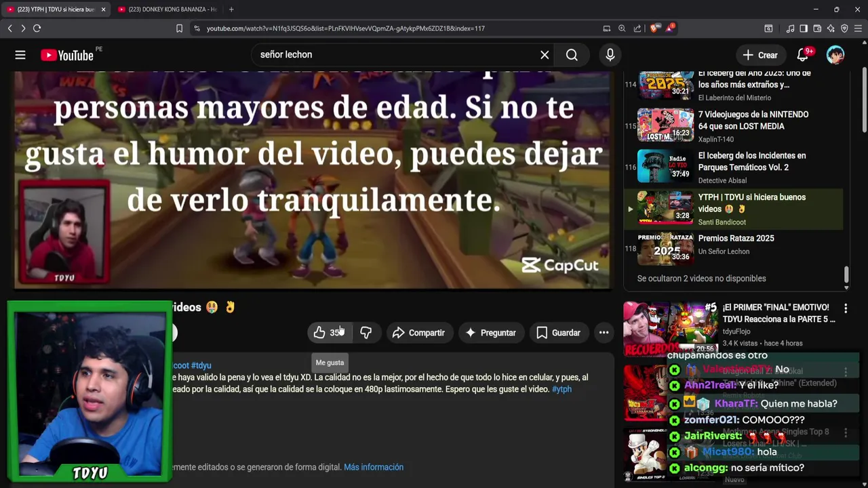Open the notifications bell
The height and width of the screenshot is (488, 868).
pos(804,55)
